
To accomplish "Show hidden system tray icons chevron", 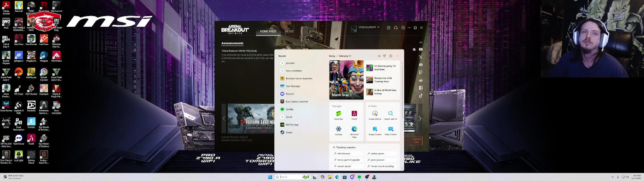I will click(613, 177).
